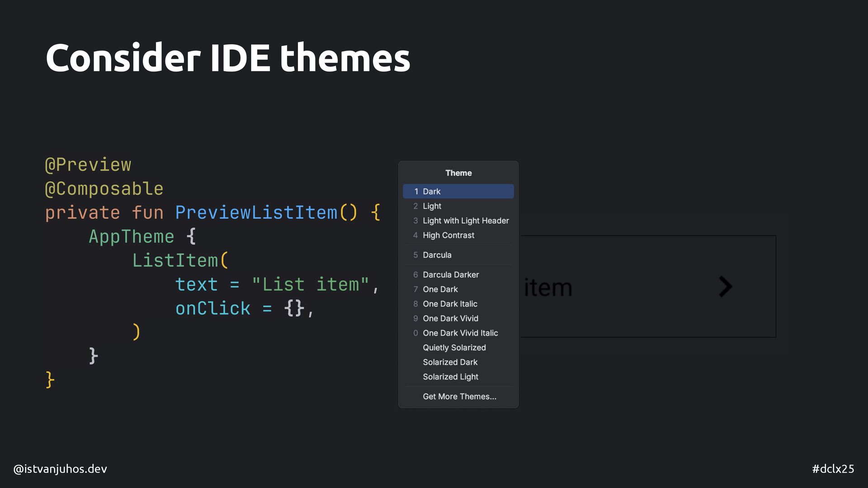The height and width of the screenshot is (488, 868).
Task: Open Get More Themes... entry
Action: pyautogui.click(x=458, y=396)
